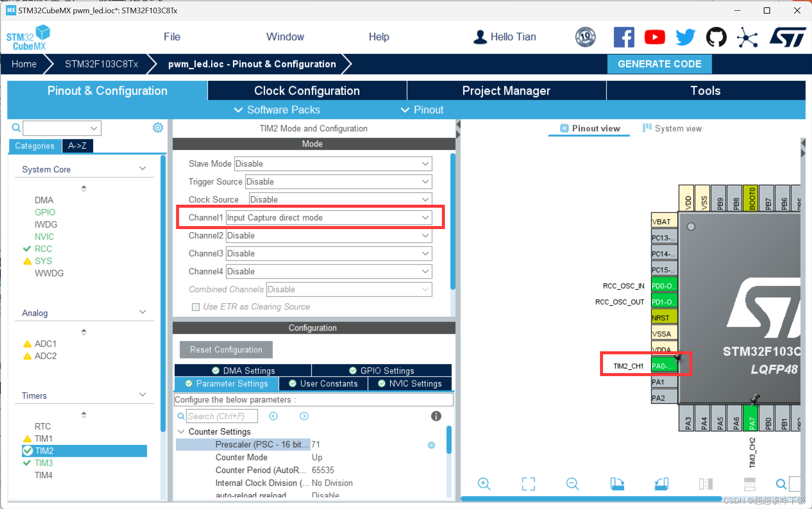Open the category settings gear icon

click(x=158, y=127)
